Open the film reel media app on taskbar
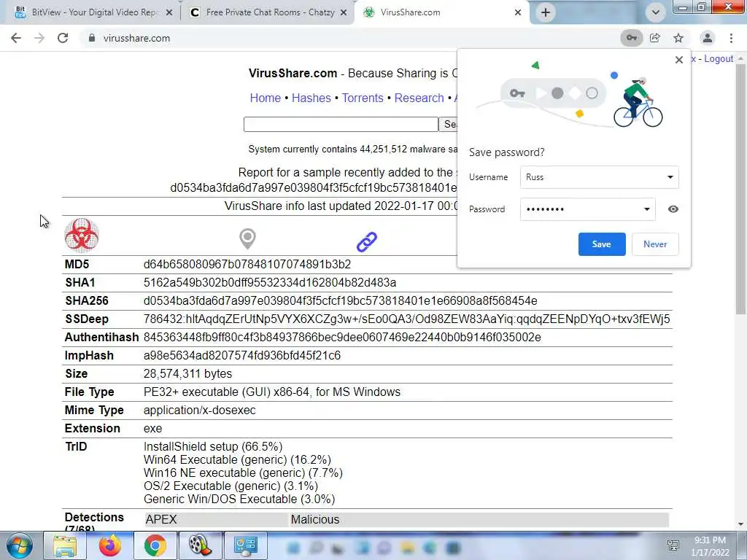 pos(200,545)
